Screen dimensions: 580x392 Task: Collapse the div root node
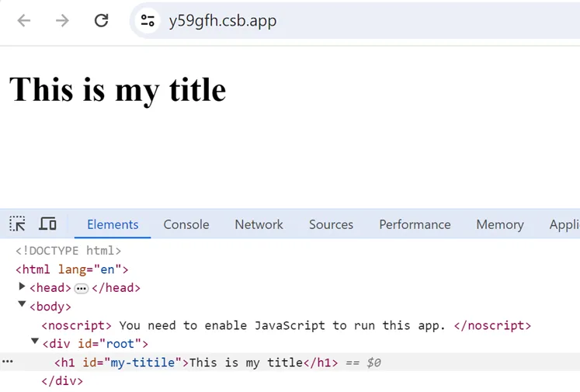coord(34,343)
